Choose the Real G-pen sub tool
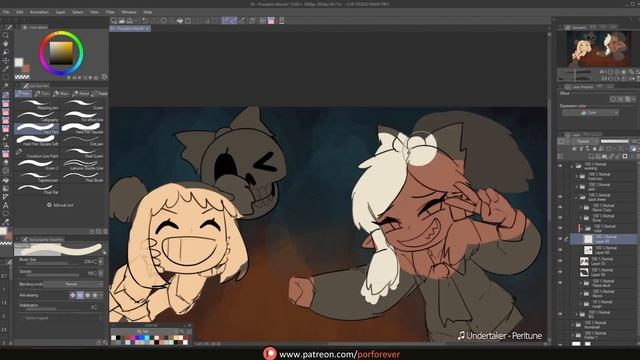640x360 pixels. point(83,153)
